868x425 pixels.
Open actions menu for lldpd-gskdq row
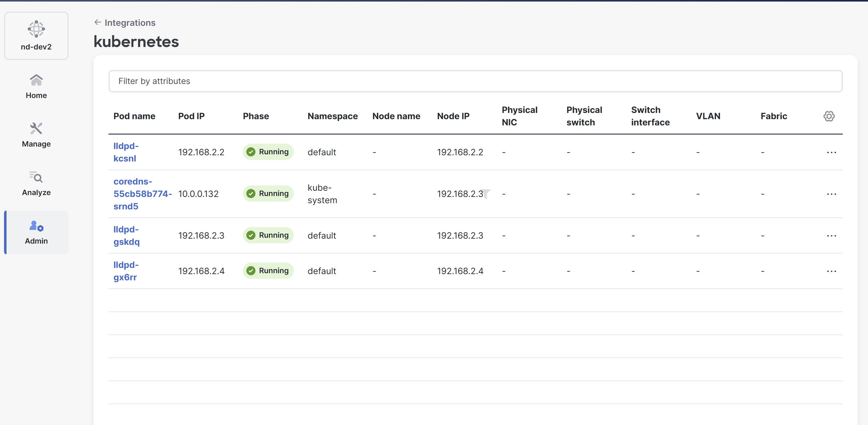pos(831,236)
